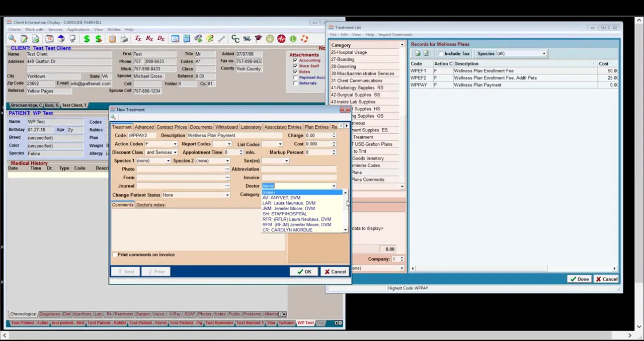Open the Species 1 dropdown

click(168, 161)
